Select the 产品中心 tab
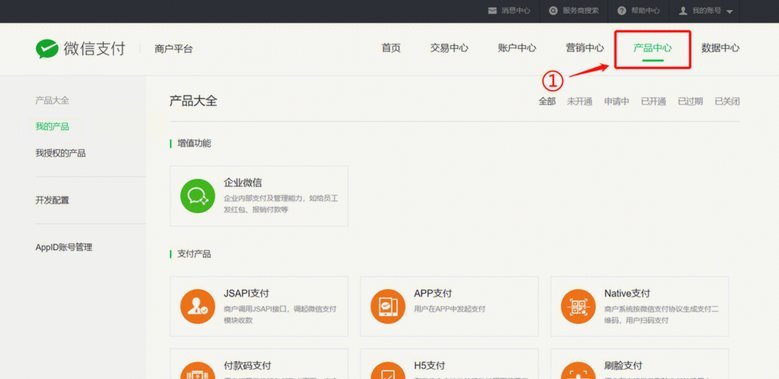Screen dimensions: 779x379 click(652, 48)
